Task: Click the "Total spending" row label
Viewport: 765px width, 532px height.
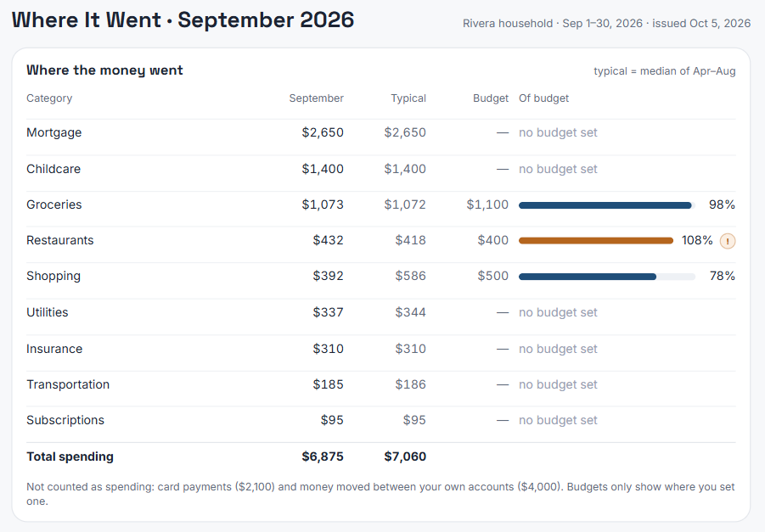Action: [70, 456]
